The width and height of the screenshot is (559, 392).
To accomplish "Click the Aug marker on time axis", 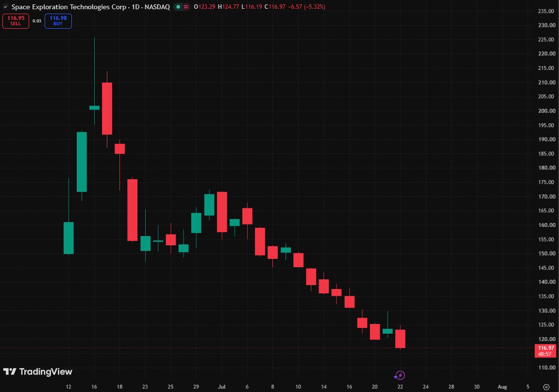I will (502, 387).
